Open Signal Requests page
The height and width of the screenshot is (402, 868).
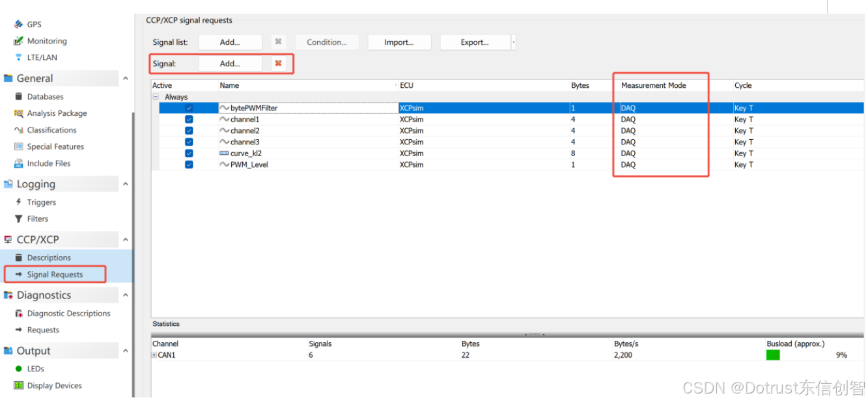[55, 275]
